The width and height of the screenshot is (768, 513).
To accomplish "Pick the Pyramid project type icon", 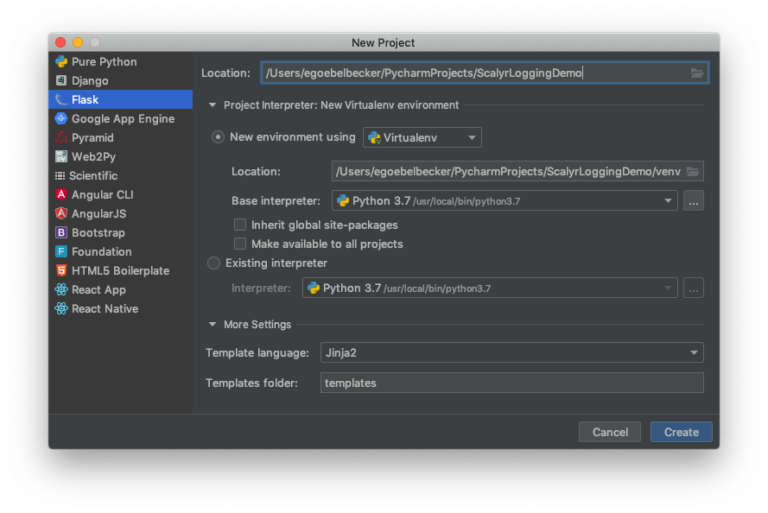I will [x=62, y=138].
